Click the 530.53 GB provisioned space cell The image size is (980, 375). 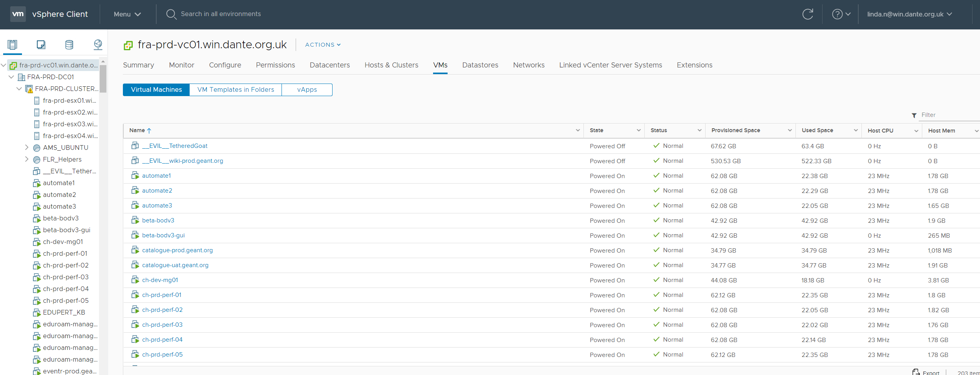coord(726,161)
